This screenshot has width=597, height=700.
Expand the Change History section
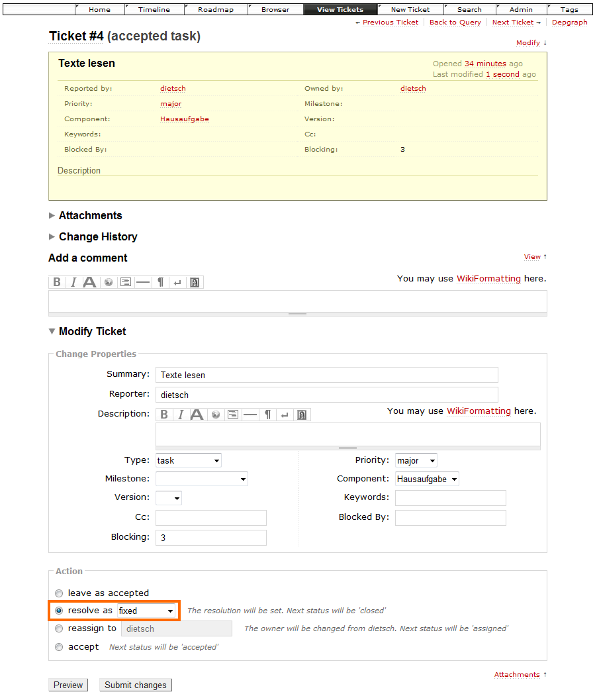[x=97, y=236]
